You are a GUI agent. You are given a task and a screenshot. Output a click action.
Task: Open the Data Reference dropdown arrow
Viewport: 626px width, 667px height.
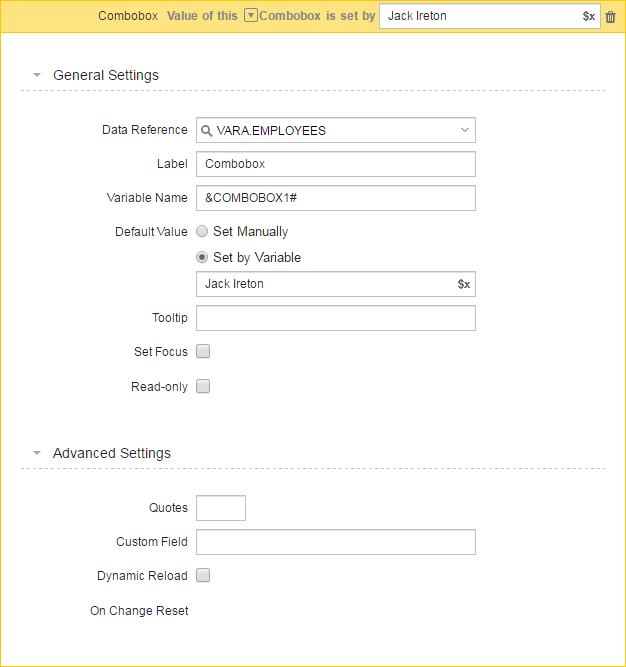(465, 130)
